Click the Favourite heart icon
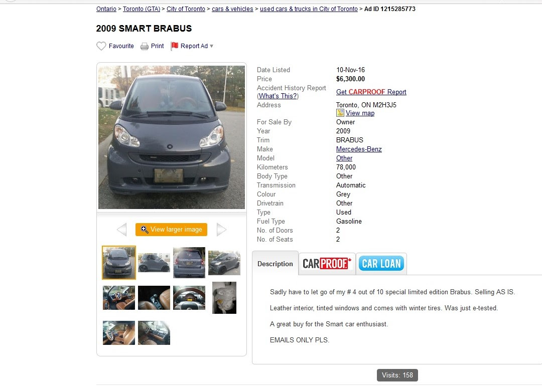Screen dimensions: 542x392 (101, 46)
